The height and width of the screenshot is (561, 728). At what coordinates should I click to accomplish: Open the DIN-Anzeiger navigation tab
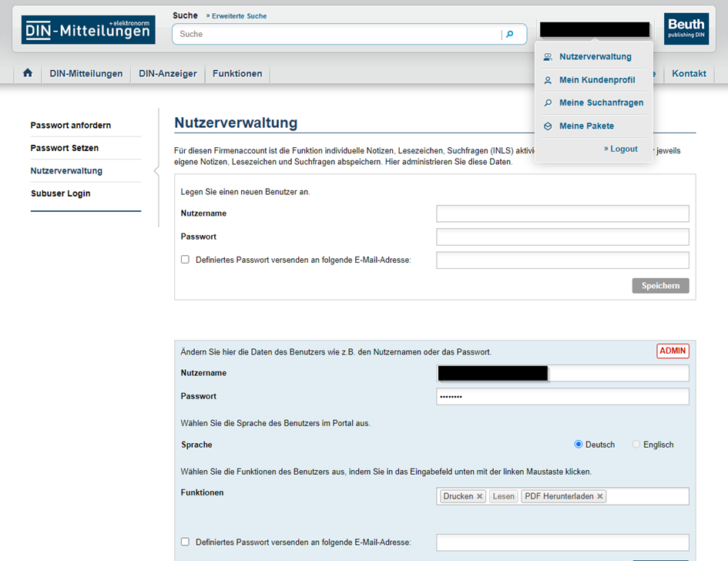click(x=168, y=74)
